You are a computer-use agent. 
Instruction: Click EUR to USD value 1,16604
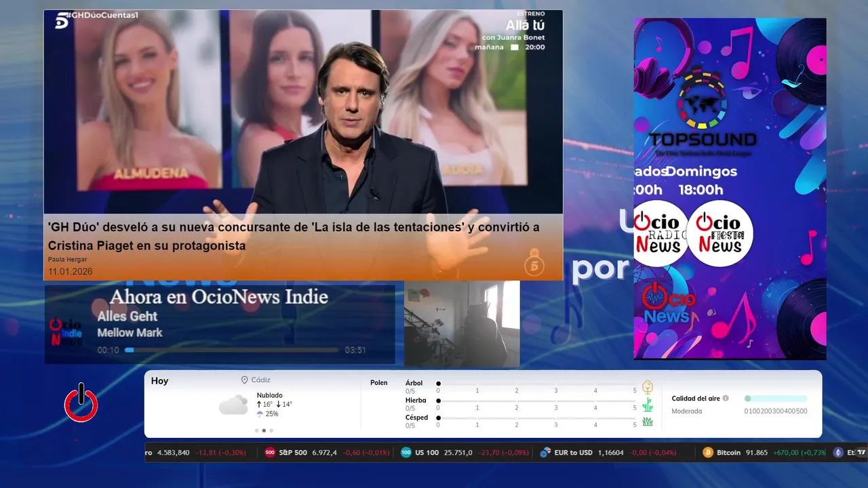tap(612, 452)
